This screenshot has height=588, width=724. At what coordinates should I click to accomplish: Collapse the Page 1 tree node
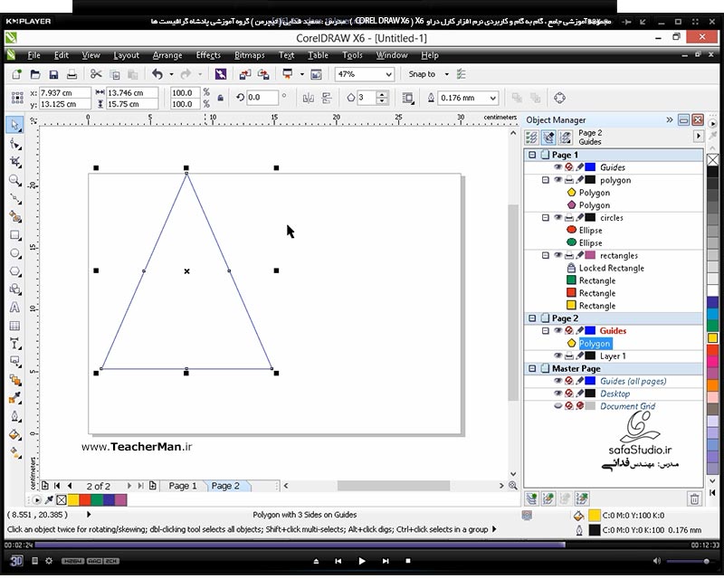pos(532,155)
